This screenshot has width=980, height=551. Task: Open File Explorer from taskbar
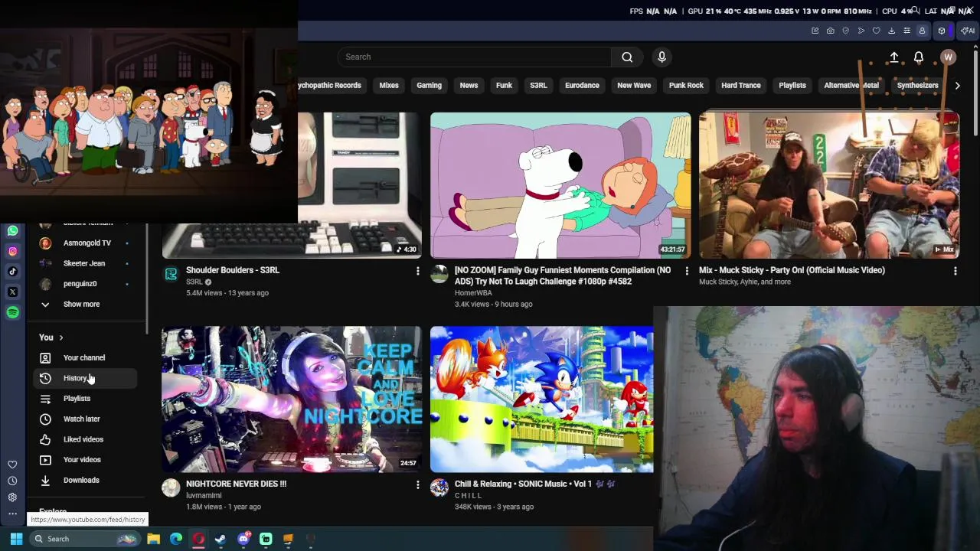point(153,539)
